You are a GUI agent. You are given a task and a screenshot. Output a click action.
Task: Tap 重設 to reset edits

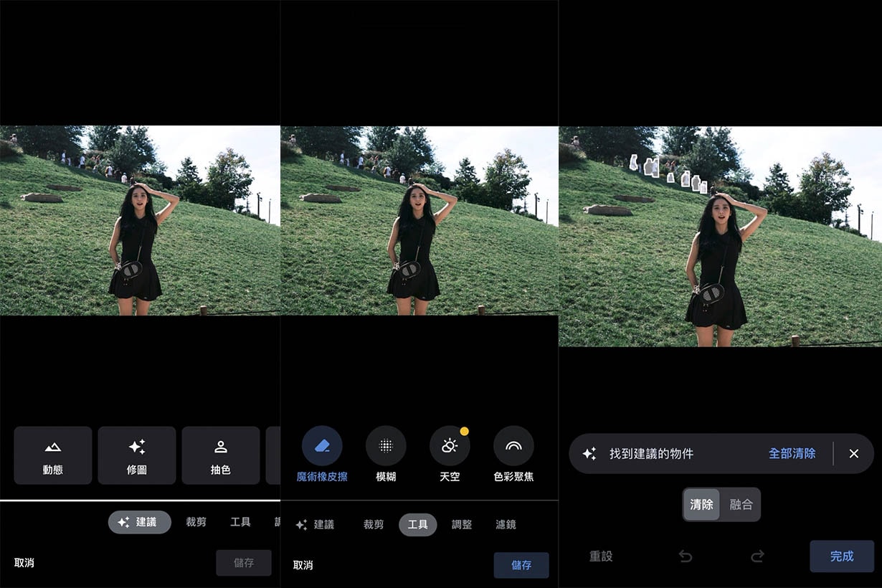601,556
